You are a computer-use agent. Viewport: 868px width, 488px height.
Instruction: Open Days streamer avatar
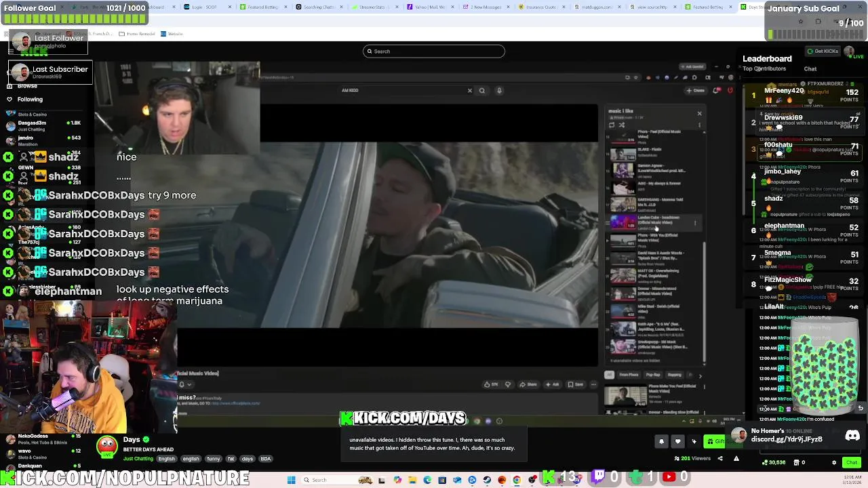point(106,446)
